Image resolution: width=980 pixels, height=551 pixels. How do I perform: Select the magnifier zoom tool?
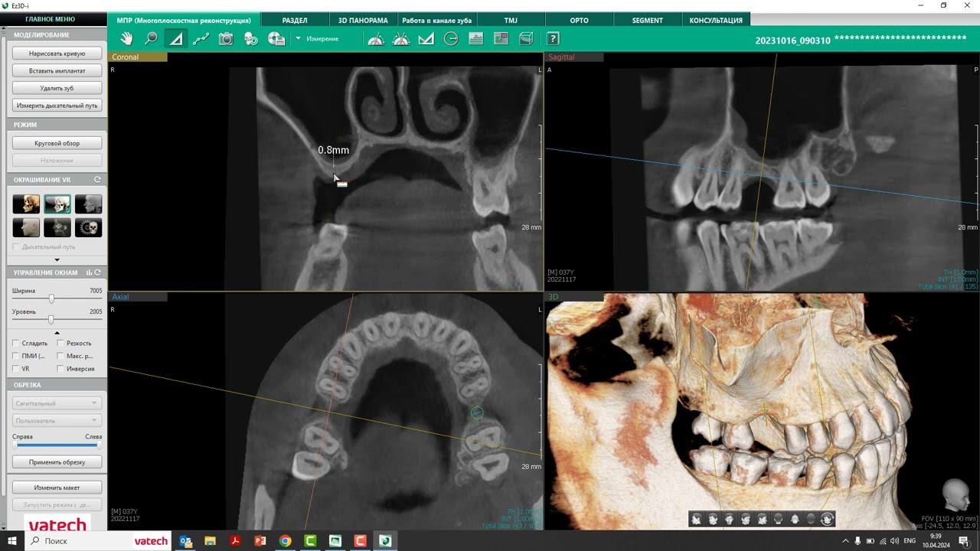151,39
